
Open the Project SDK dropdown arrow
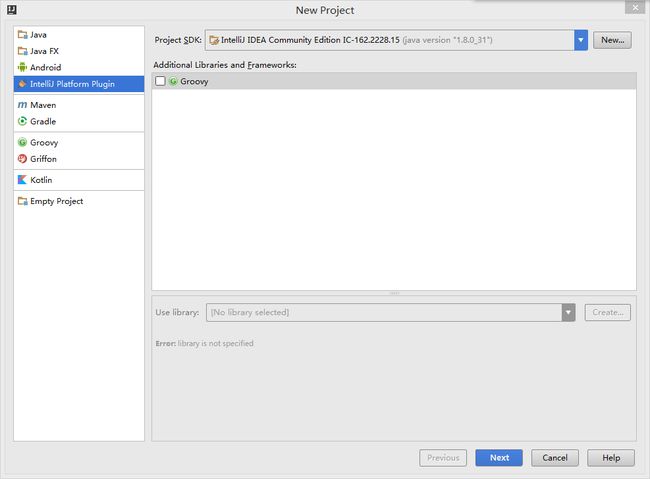tap(581, 40)
